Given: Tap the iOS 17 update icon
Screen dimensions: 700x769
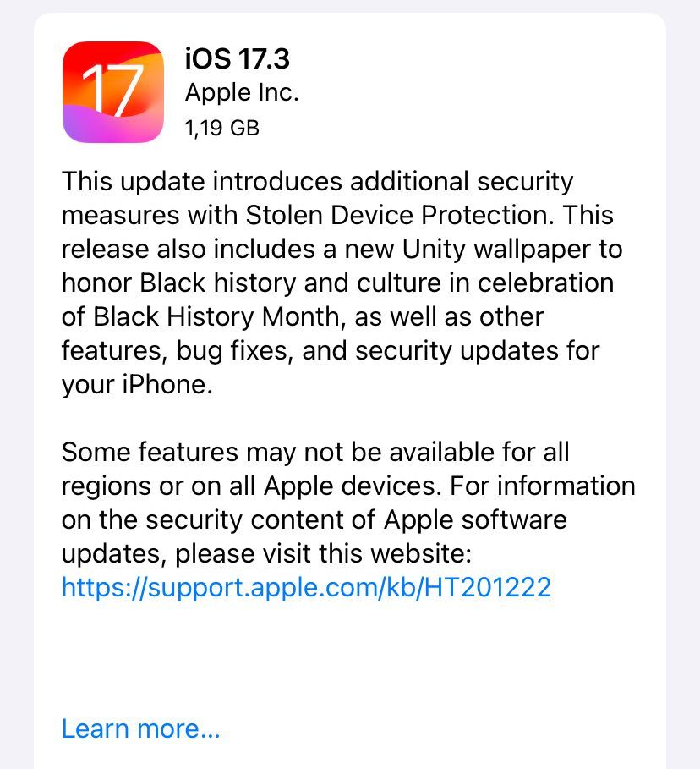Looking at the screenshot, I should coord(113,92).
